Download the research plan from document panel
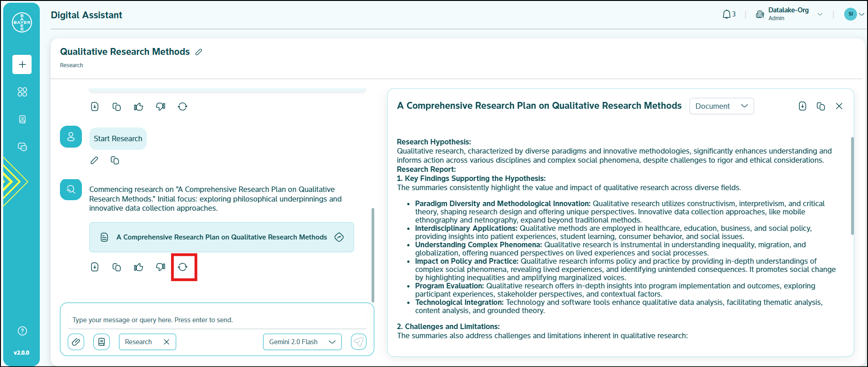Image resolution: width=868 pixels, height=367 pixels. point(802,106)
